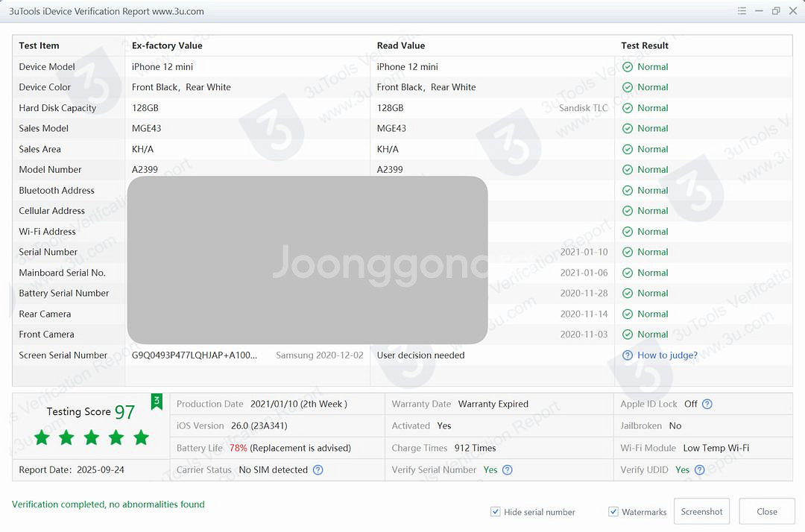The height and width of the screenshot is (532, 805).
Task: Click the help icon beside Apple ID Lock
Action: (707, 405)
